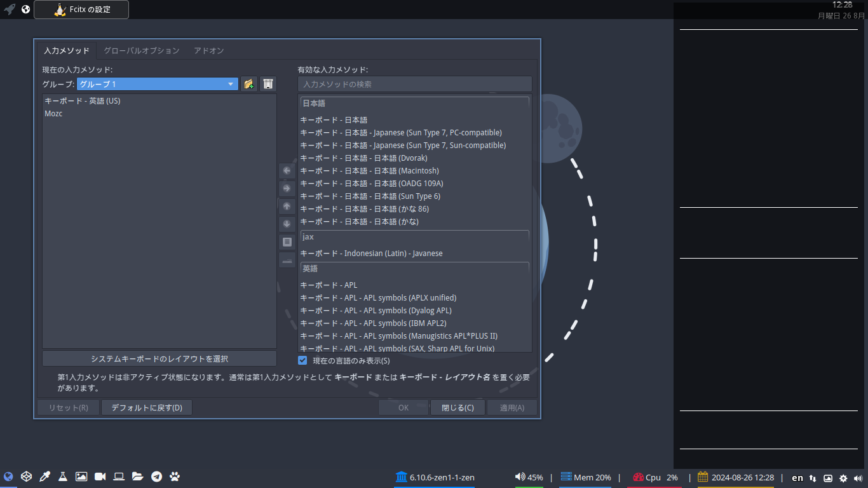Click the Cpu 2% widget
The width and height of the screenshot is (868, 488).
pos(656,477)
